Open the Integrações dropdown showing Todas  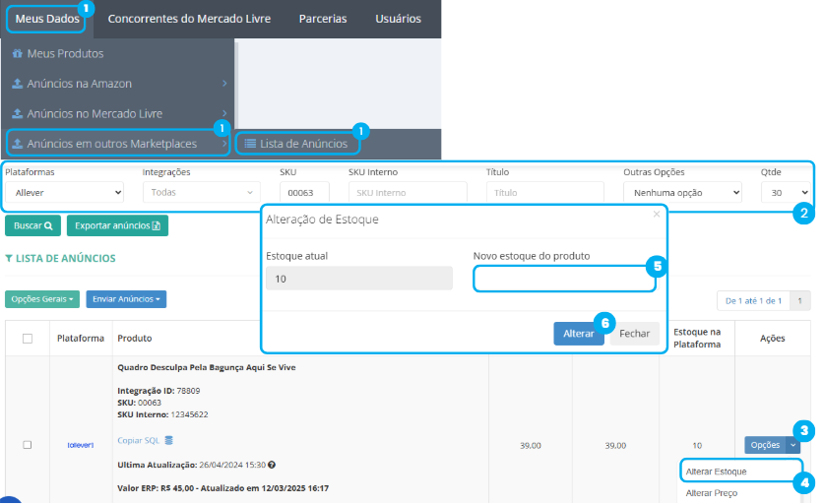202,193
